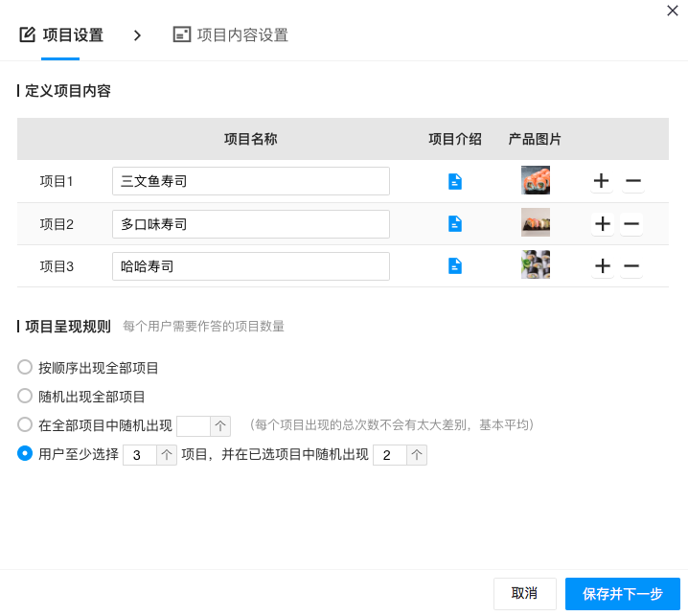This screenshot has height=616, width=688.
Task: Click the arrow beside the empty random-count field
Action: [220, 425]
